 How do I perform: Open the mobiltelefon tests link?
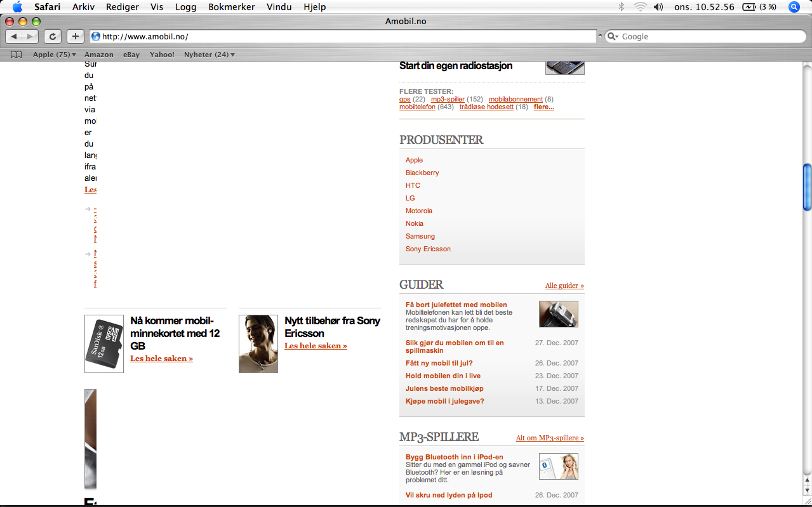coord(417,107)
